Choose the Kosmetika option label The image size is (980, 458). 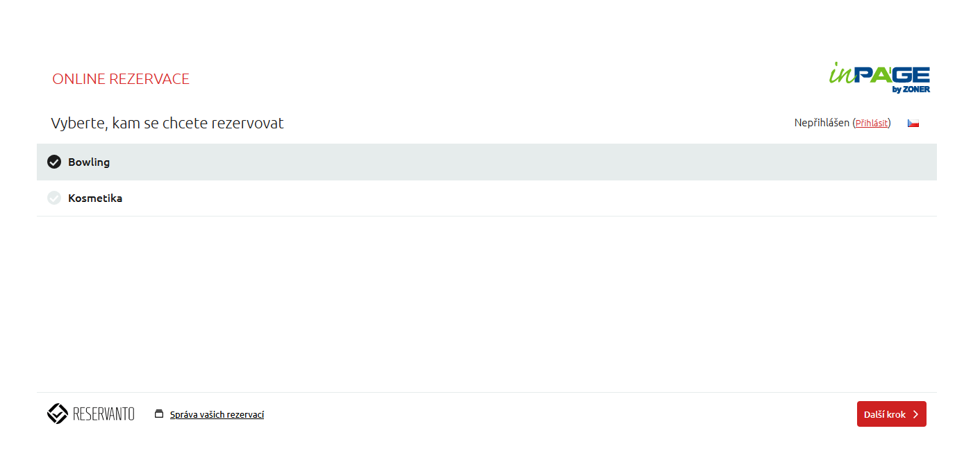[95, 198]
